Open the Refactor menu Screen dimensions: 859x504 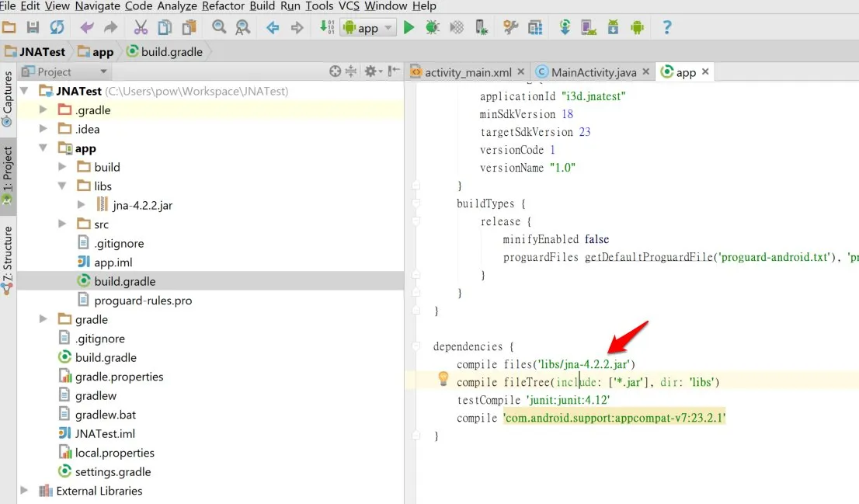tap(223, 6)
